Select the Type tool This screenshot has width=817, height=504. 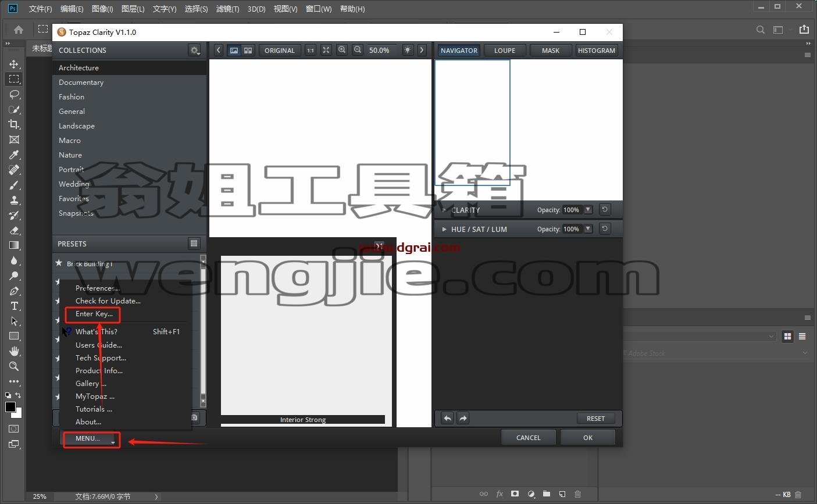pos(14,306)
